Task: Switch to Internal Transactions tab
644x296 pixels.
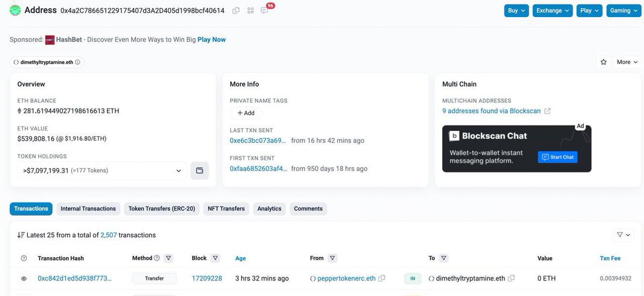Action: point(88,209)
